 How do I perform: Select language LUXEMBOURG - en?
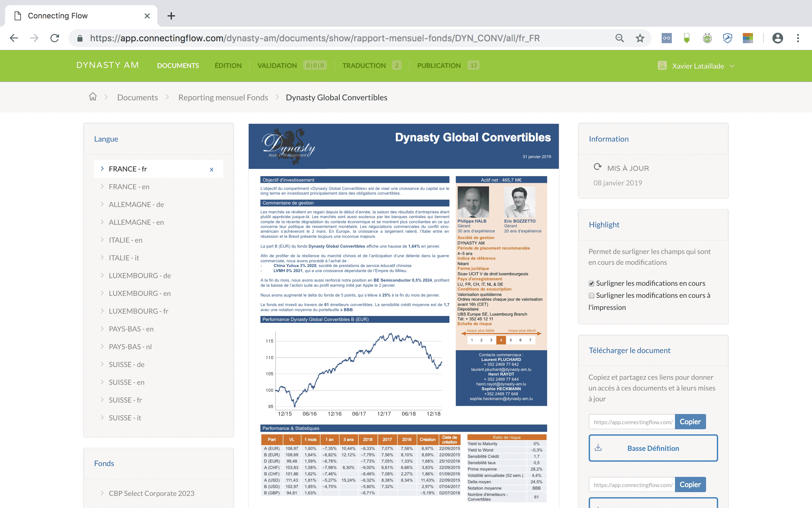coord(140,294)
